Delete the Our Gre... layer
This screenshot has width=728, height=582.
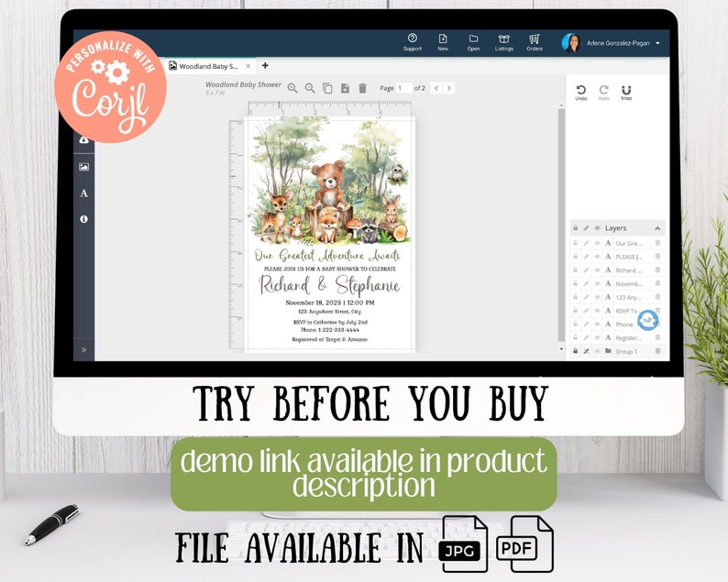(657, 243)
